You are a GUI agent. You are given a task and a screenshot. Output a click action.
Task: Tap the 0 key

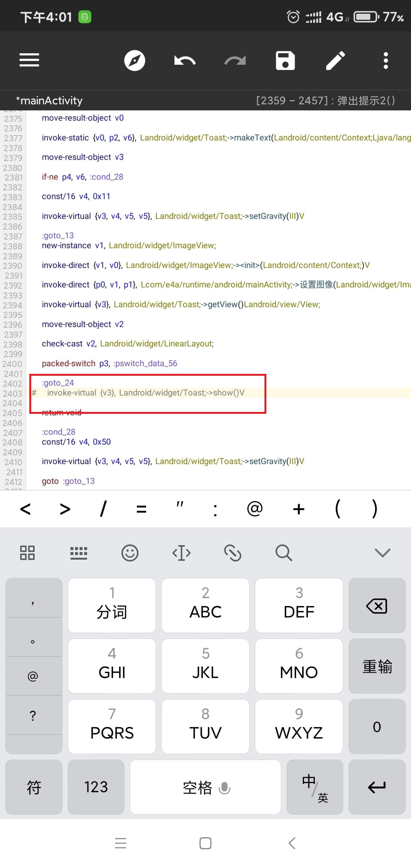point(377,726)
